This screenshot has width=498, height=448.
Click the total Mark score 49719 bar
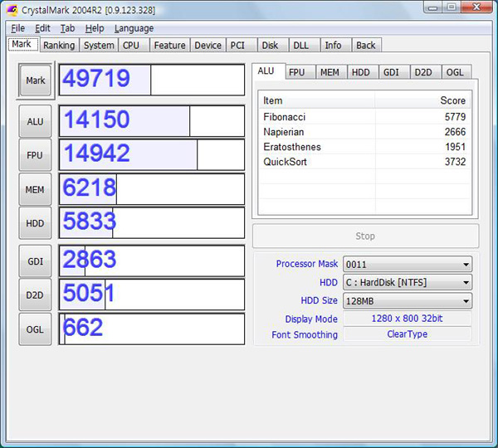coord(152,80)
